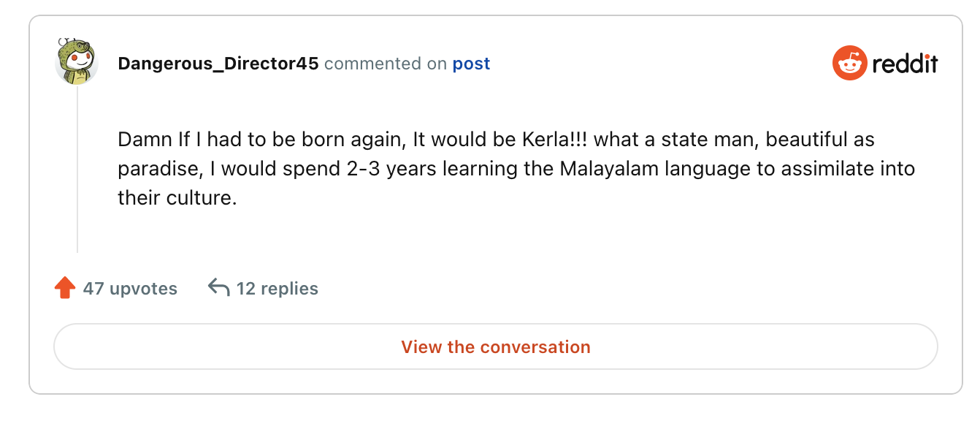Image resolution: width=980 pixels, height=421 pixels.
Task: Click the orange upvote arrow icon
Action: coord(65,288)
